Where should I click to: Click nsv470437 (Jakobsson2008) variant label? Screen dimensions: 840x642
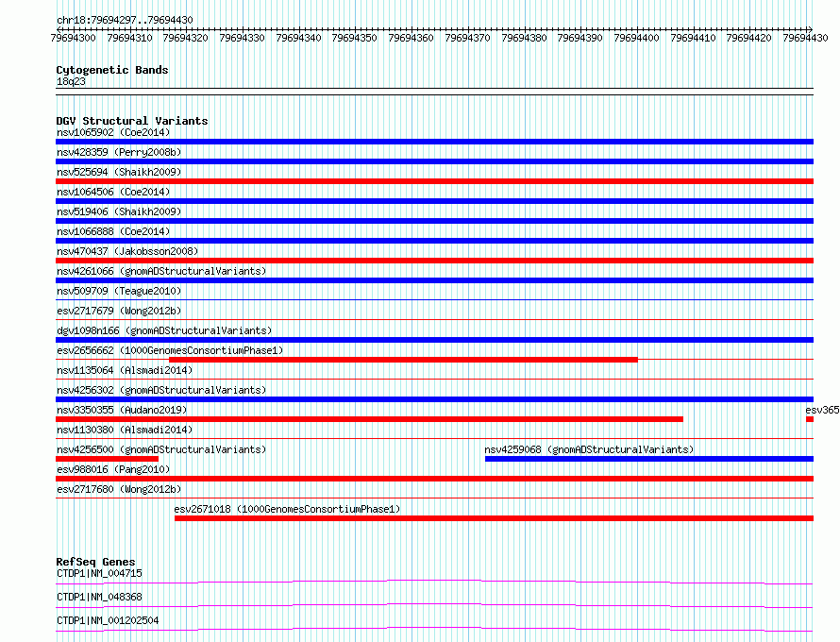point(127,251)
